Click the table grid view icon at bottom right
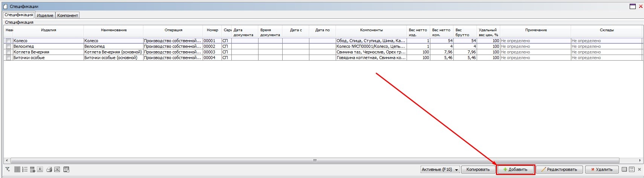 click(624, 170)
